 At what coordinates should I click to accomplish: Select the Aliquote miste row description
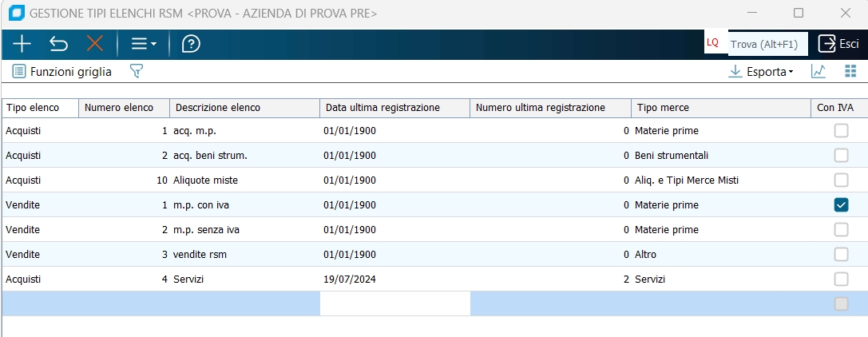tap(205, 180)
